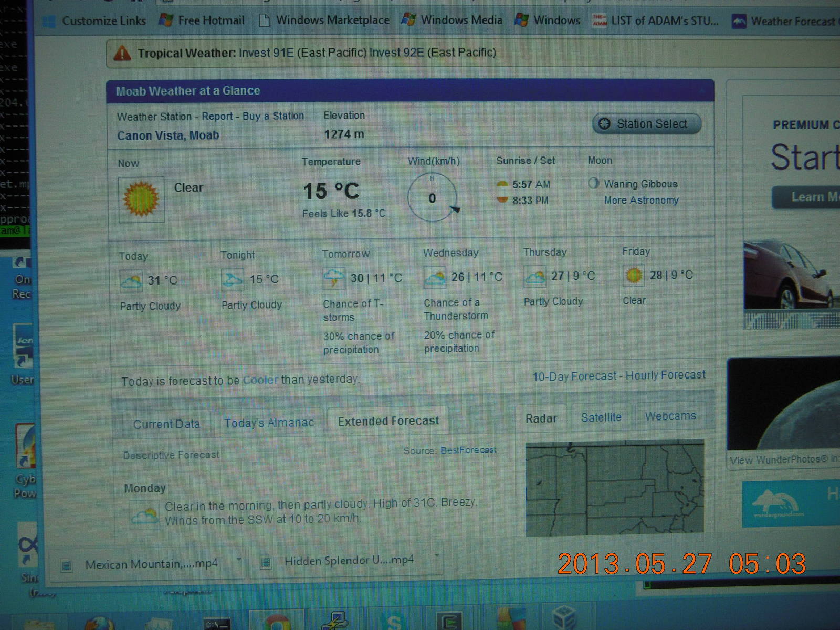Open the Hourly Forecast link
Image resolution: width=840 pixels, height=630 pixels.
point(665,375)
